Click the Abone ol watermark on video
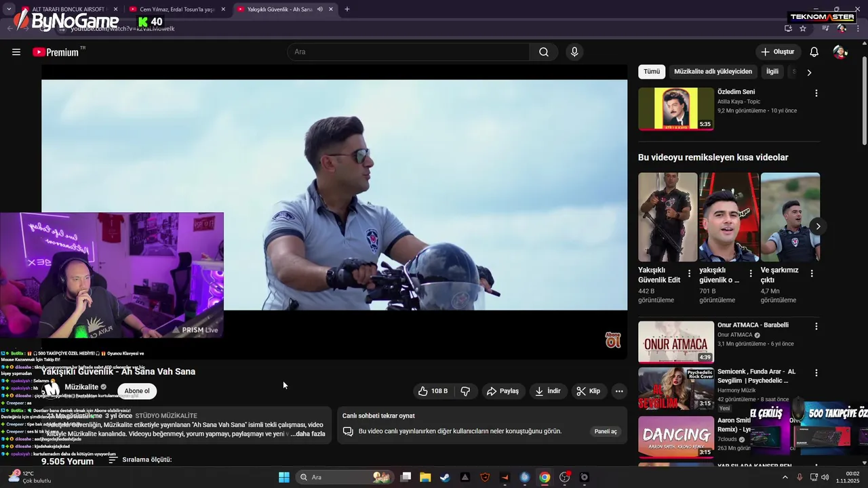The height and width of the screenshot is (488, 868). pyautogui.click(x=613, y=340)
